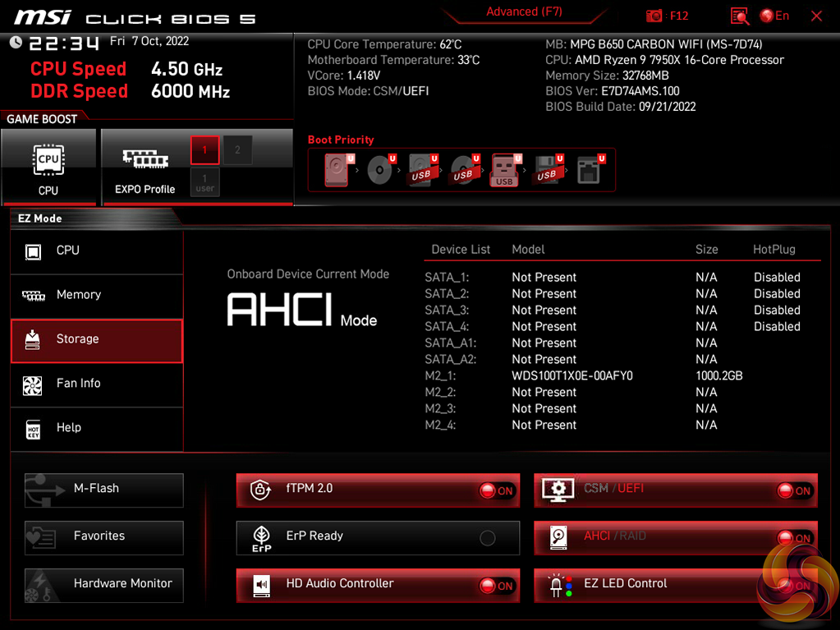The width and height of the screenshot is (840, 630).
Task: Click the ErP leaf icon
Action: 261,538
